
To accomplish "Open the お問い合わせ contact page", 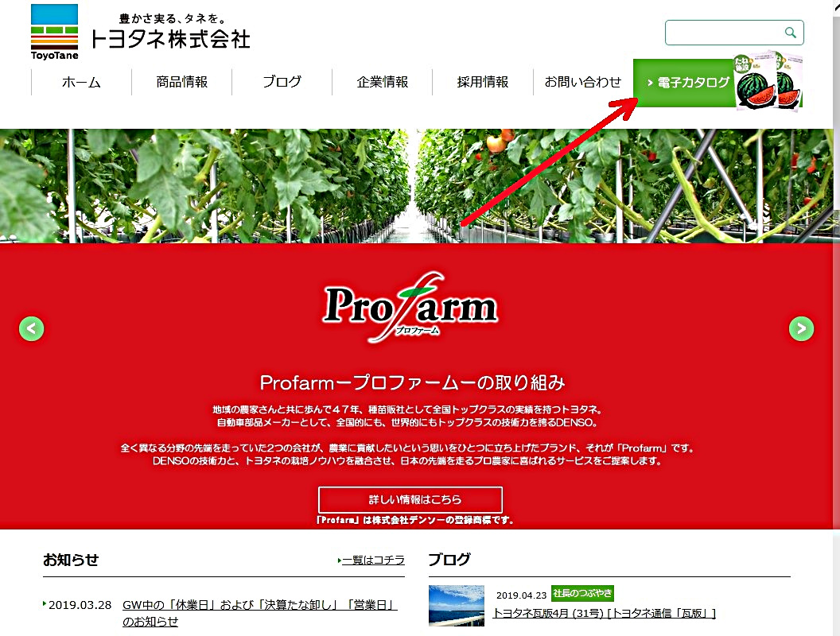I will click(x=583, y=82).
